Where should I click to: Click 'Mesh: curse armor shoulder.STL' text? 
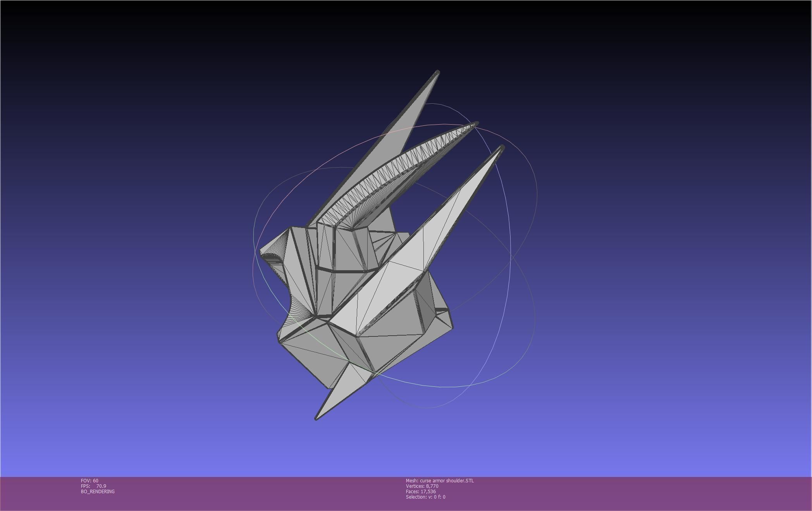(440, 481)
